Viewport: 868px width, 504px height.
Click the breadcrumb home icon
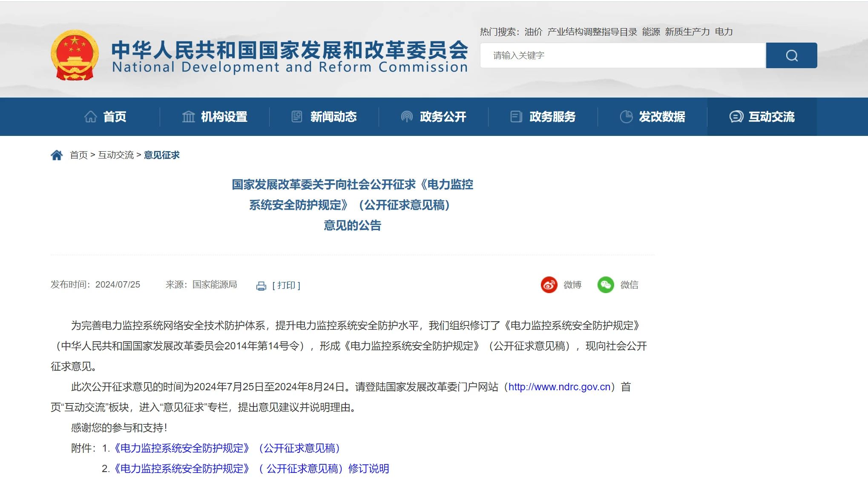(57, 155)
